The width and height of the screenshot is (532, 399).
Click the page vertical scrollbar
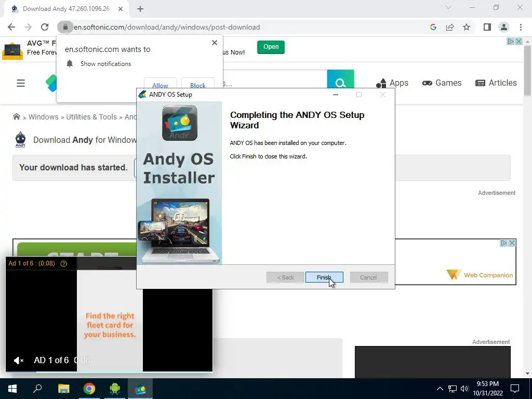(x=528, y=71)
